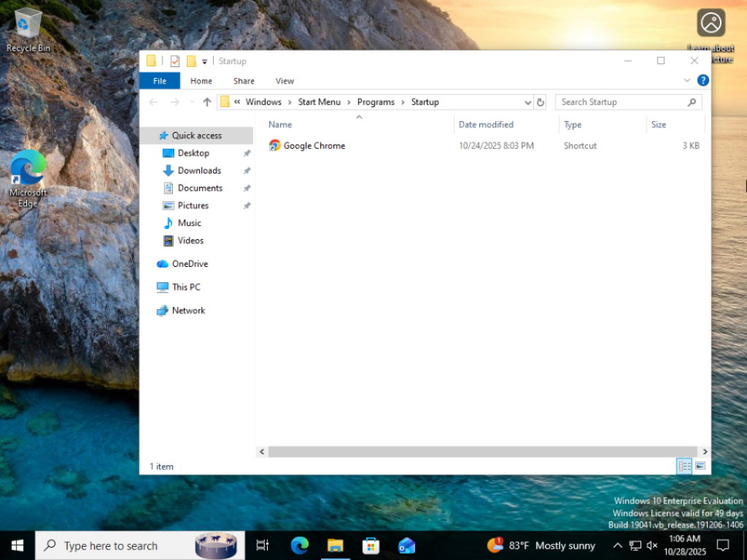
Task: Open Task View on the taskbar
Action: (x=263, y=545)
